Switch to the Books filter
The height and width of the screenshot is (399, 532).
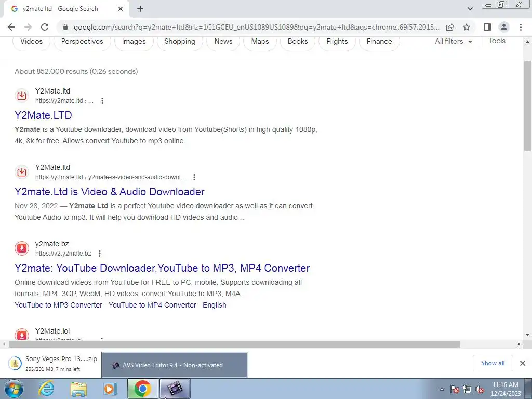click(x=298, y=42)
